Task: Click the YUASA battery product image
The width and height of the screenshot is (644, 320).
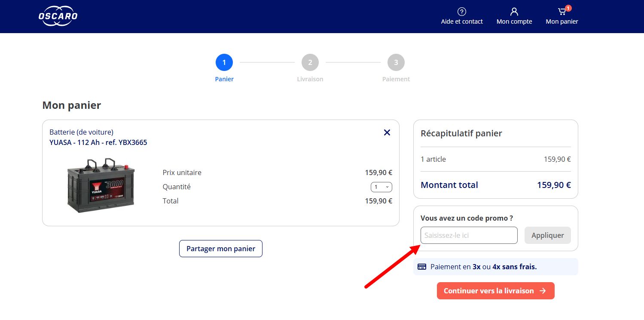Action: 101,185
